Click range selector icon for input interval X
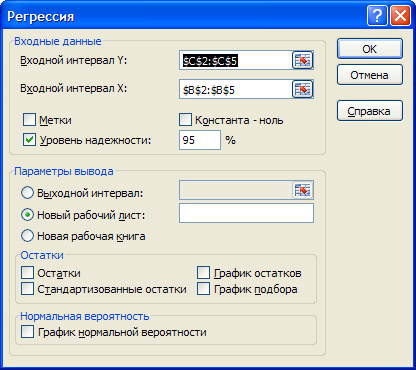416x370 pixels. click(x=303, y=89)
